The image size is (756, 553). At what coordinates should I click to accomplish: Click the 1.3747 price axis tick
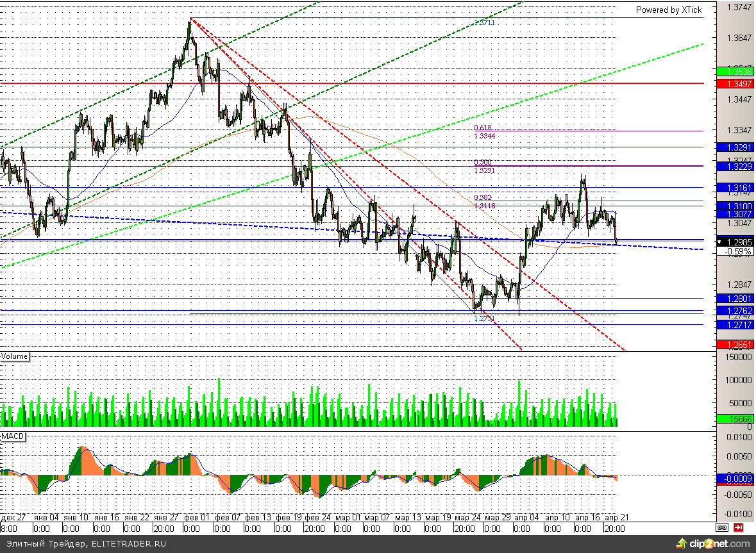tap(739, 7)
